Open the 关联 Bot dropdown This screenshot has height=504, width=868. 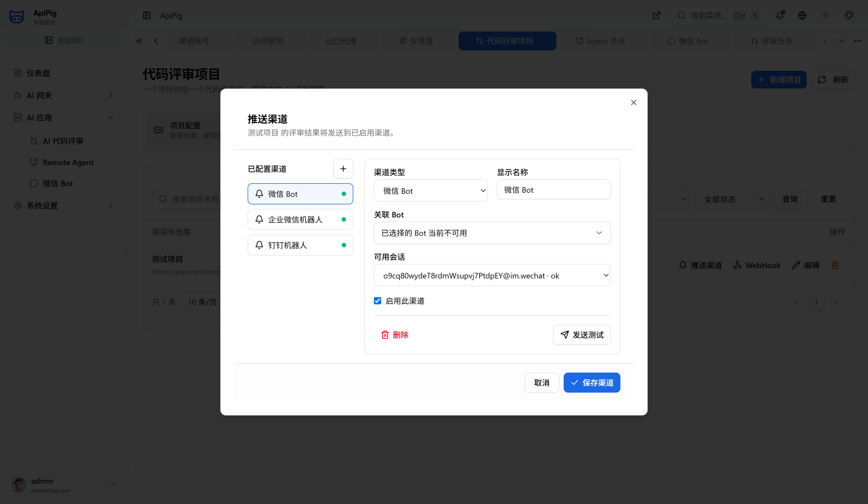tap(492, 233)
